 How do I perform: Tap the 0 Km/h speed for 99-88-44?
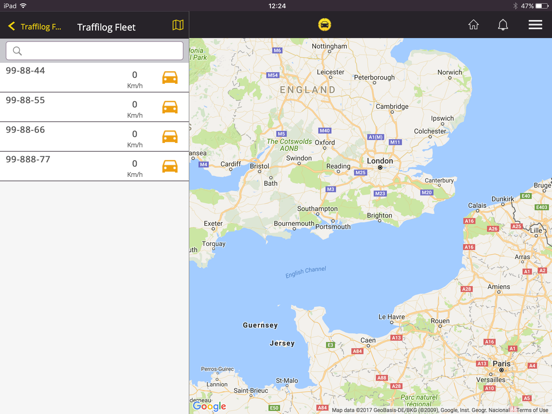[135, 80]
